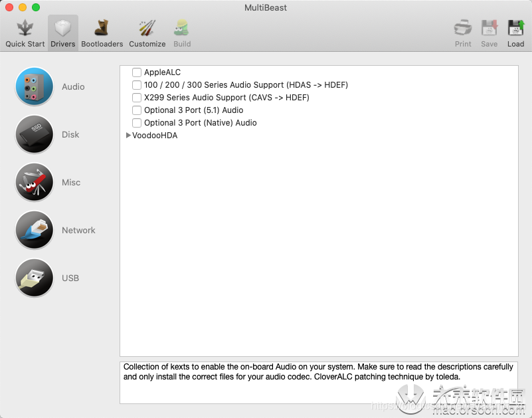
Task: Expand the VoodooHDA disclosure triangle
Action: tap(128, 135)
